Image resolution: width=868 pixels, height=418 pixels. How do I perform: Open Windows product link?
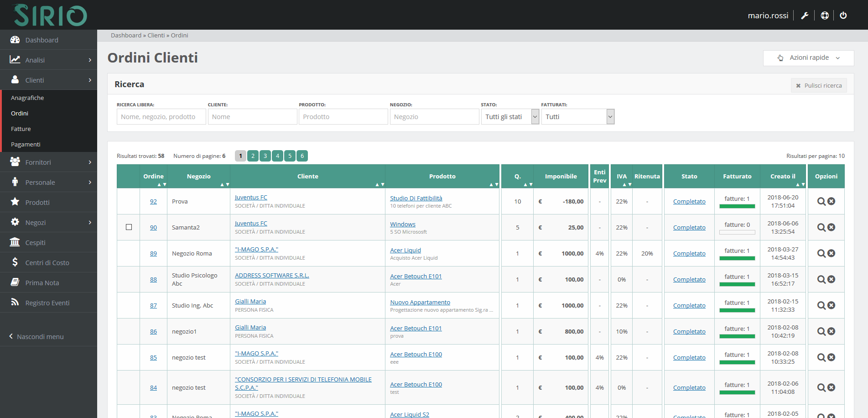[x=403, y=224]
